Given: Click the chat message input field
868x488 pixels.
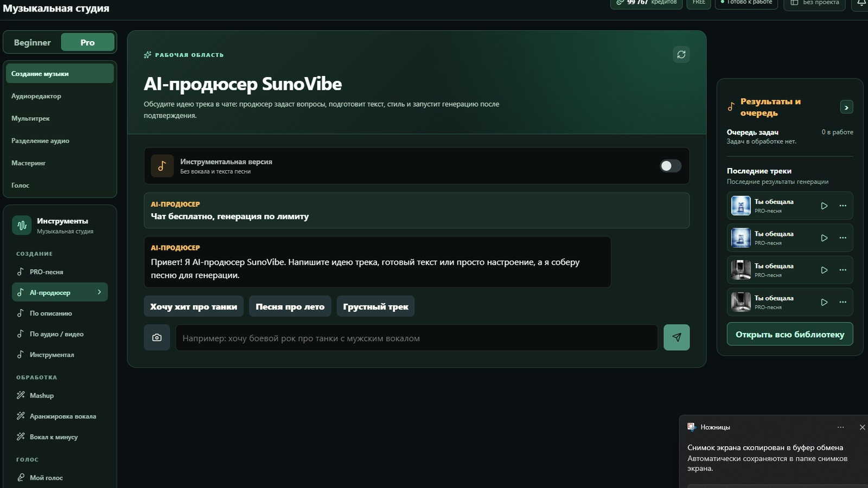Looking at the screenshot, I should click(x=417, y=338).
